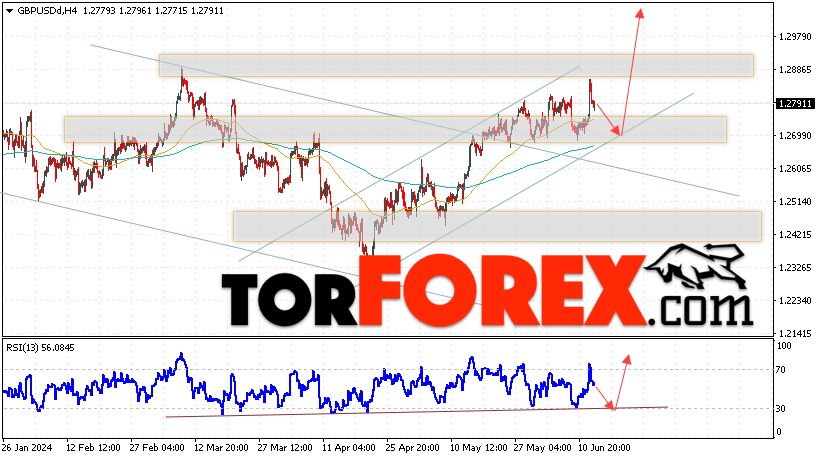
Task: Click the 1.21415 price axis label
Action: click(x=795, y=333)
